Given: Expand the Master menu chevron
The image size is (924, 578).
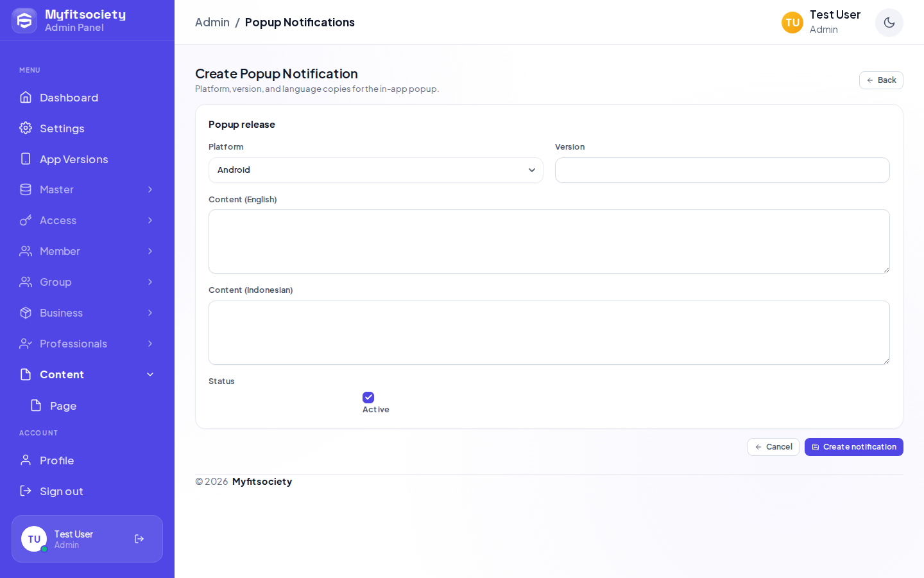Looking at the screenshot, I should [150, 189].
